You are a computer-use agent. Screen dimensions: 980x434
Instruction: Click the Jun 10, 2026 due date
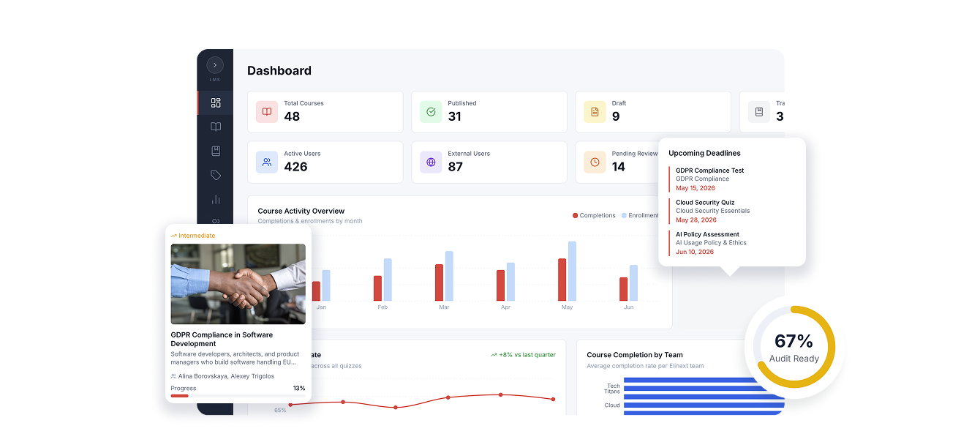coord(695,252)
